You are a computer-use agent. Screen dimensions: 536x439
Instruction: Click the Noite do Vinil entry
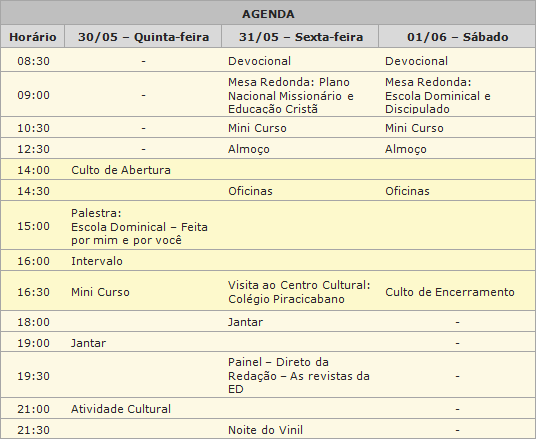coord(265,430)
